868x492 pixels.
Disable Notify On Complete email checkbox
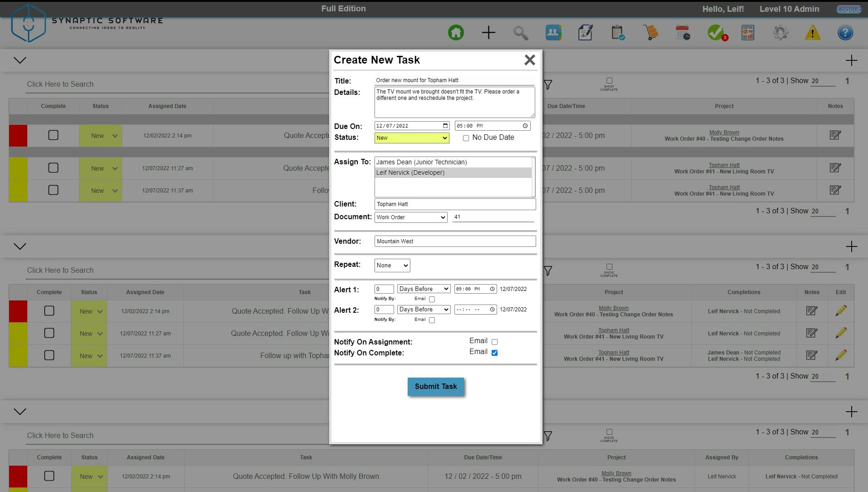pos(494,353)
